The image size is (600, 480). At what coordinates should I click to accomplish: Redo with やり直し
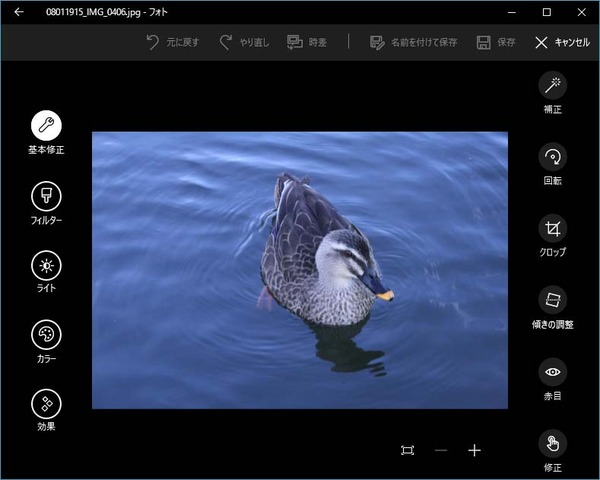click(x=244, y=42)
